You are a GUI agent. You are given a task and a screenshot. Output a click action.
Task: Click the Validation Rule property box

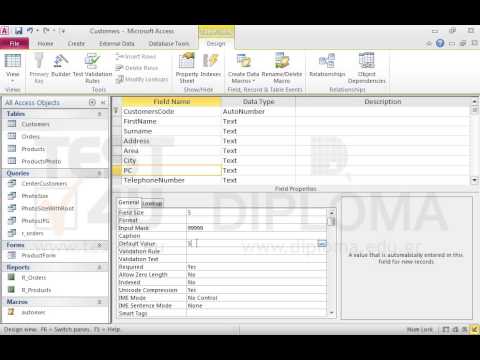click(x=256, y=251)
